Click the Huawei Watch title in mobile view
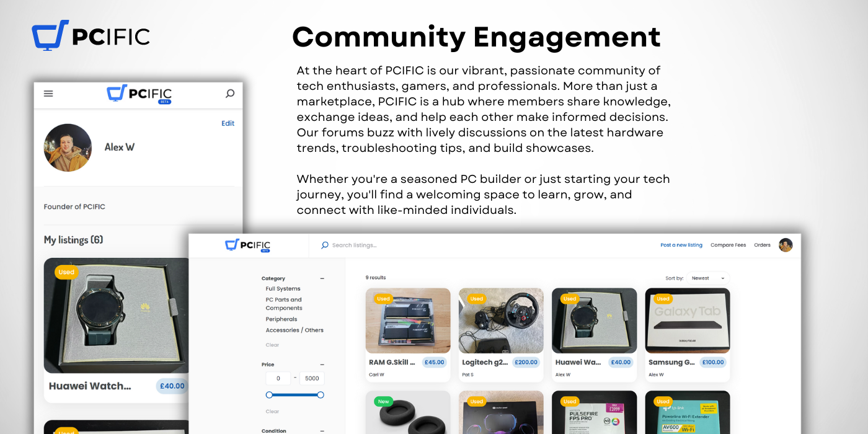This screenshot has height=434, width=868. [90, 386]
